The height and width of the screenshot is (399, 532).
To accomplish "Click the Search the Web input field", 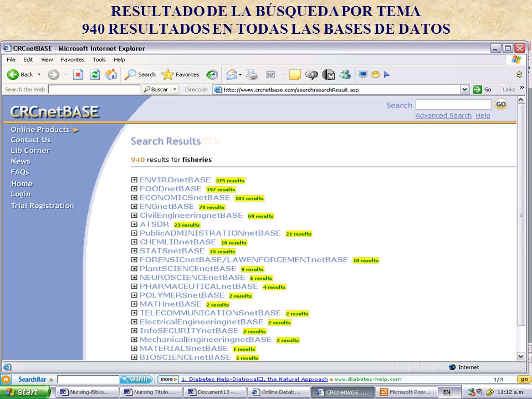I will 95,89.
